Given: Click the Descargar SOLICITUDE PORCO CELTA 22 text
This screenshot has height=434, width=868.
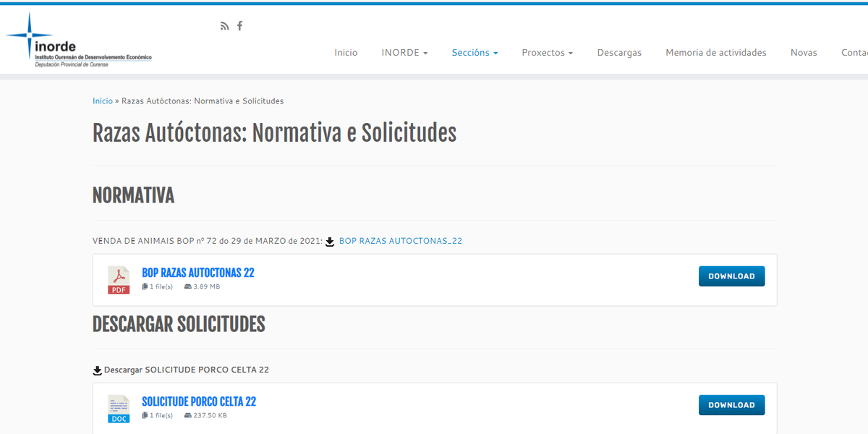Looking at the screenshot, I should coord(187,370).
